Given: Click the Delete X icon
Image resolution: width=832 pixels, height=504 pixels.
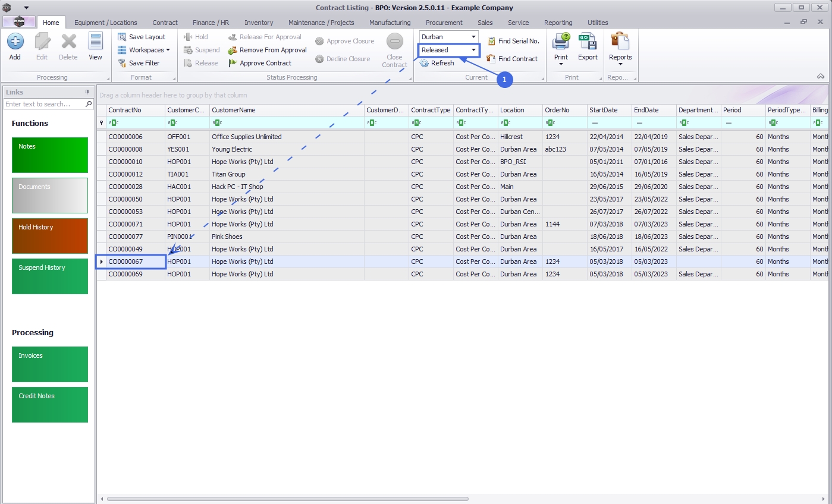Looking at the screenshot, I should 68,42.
